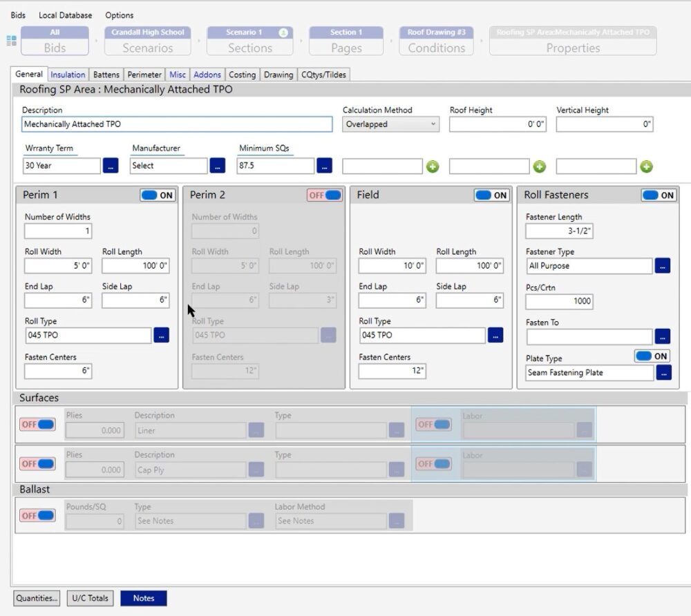This screenshot has height=616, width=691.
Task: Open the Fastener Type browse button
Action: point(663,266)
